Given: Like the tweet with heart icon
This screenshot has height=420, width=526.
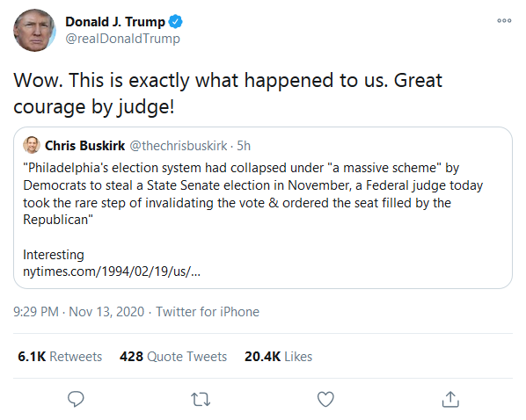Looking at the screenshot, I should 325,399.
